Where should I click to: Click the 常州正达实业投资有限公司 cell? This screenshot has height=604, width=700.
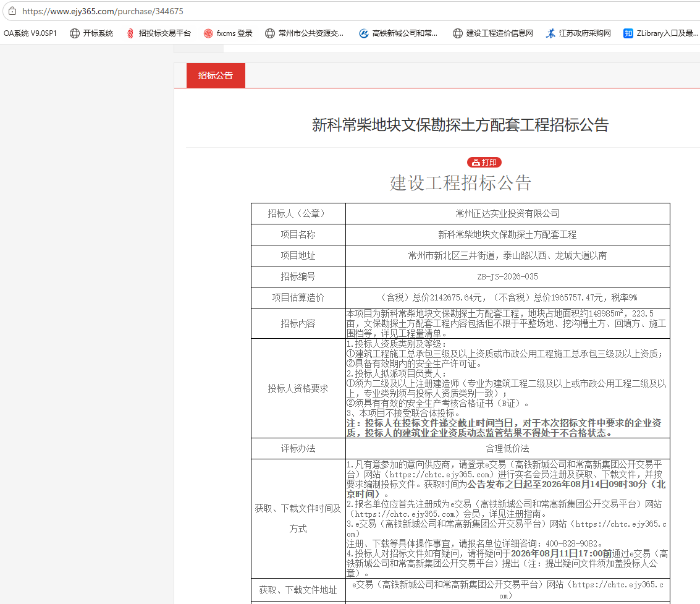click(x=508, y=213)
